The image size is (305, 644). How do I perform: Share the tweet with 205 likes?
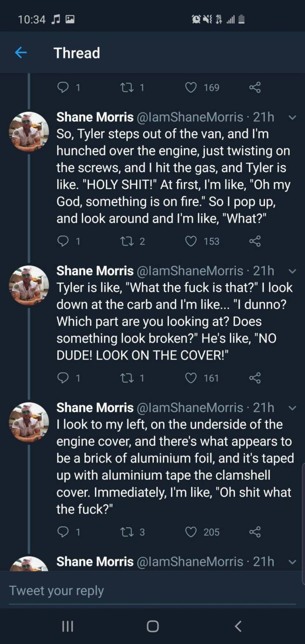tap(255, 532)
